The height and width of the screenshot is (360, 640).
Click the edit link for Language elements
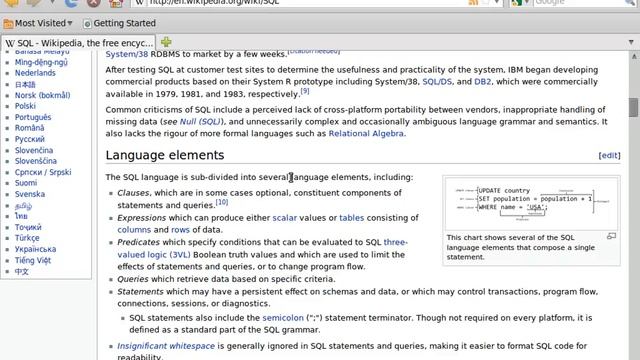(609, 156)
